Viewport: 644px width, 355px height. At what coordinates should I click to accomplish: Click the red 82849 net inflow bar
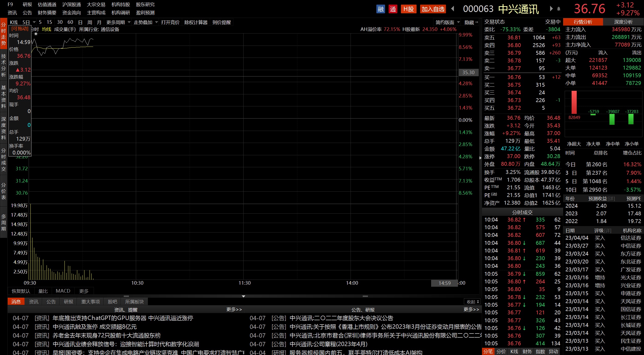(x=574, y=102)
